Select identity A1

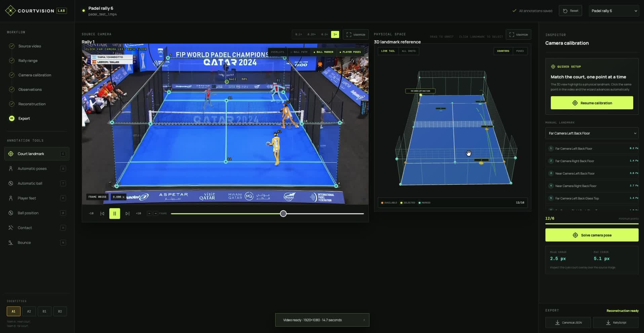click(x=13, y=311)
